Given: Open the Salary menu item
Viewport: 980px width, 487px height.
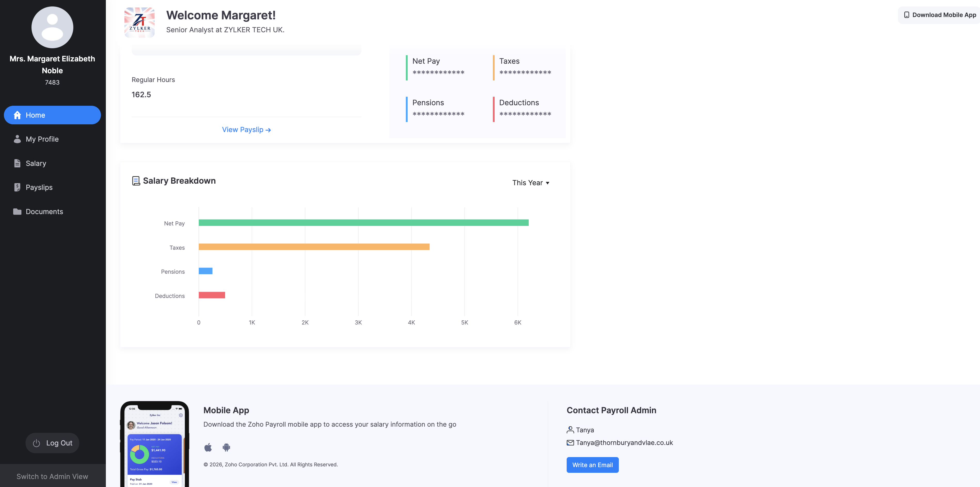Looking at the screenshot, I should tap(52, 164).
